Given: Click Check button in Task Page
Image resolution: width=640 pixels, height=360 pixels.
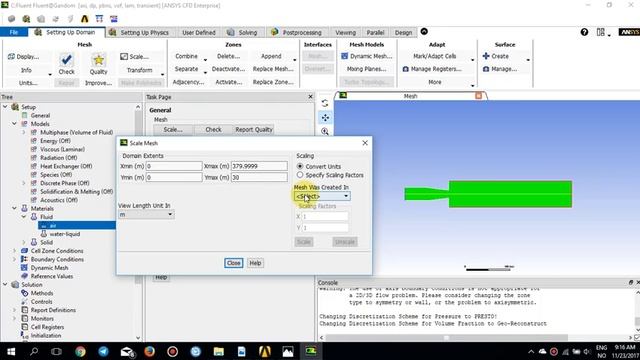Looking at the screenshot, I should (213, 129).
